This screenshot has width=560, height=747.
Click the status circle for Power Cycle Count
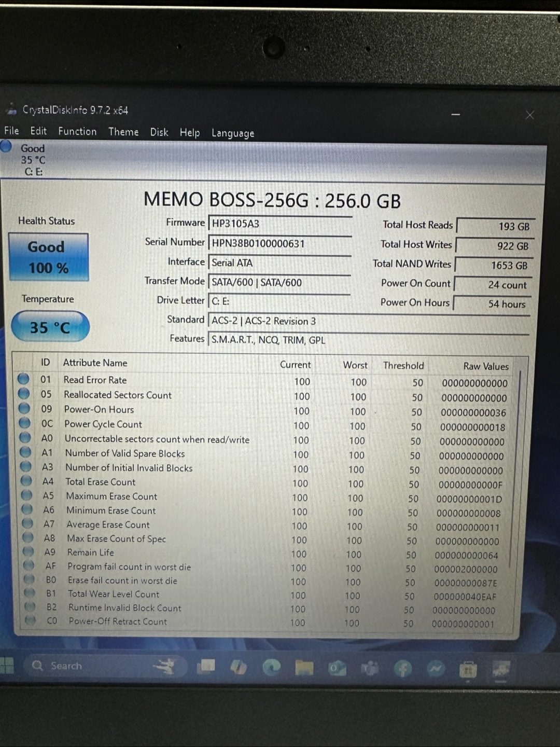(25, 423)
